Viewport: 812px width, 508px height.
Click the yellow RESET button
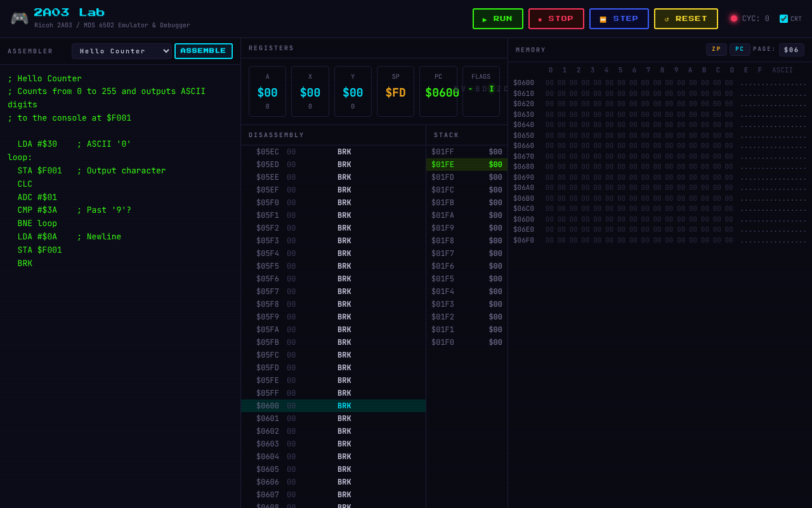(685, 19)
